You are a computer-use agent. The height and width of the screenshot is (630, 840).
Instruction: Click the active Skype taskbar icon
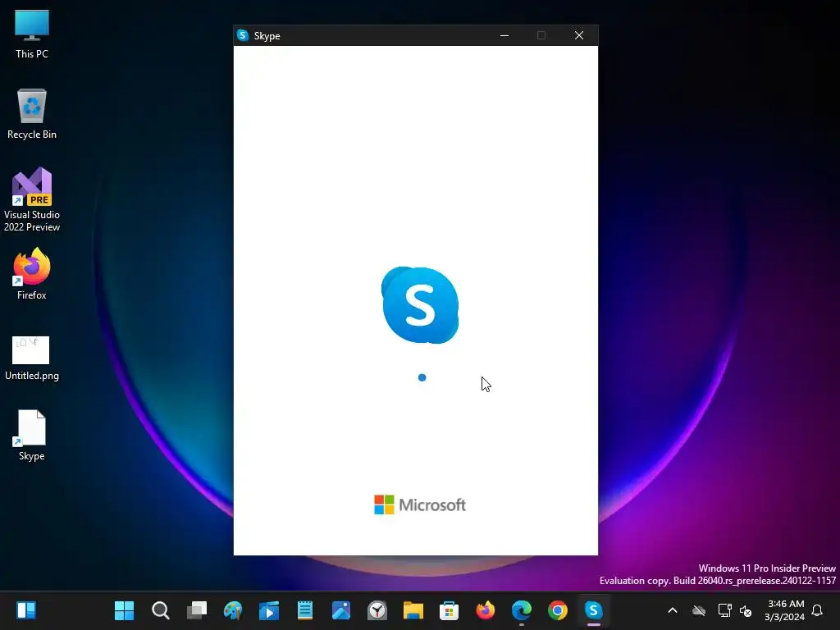(x=594, y=610)
